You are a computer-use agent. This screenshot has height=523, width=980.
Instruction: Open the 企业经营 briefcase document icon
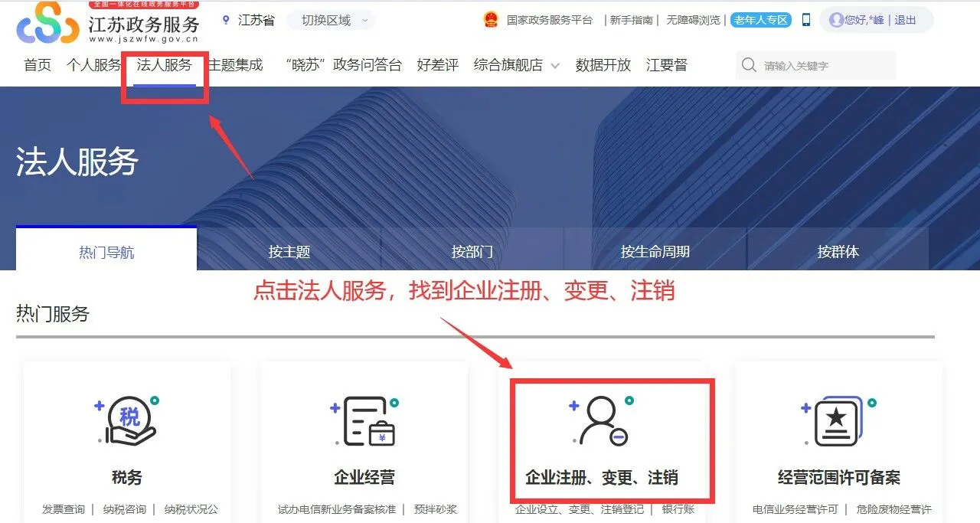364,421
